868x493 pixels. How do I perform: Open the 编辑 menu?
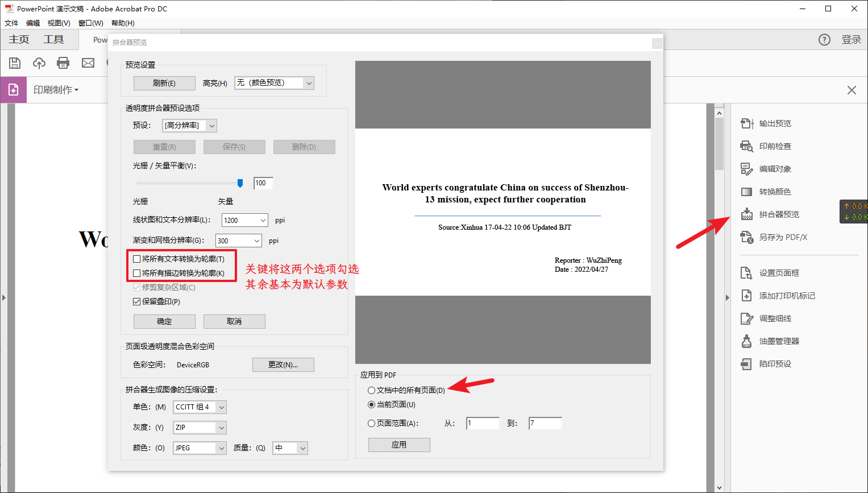coord(32,23)
